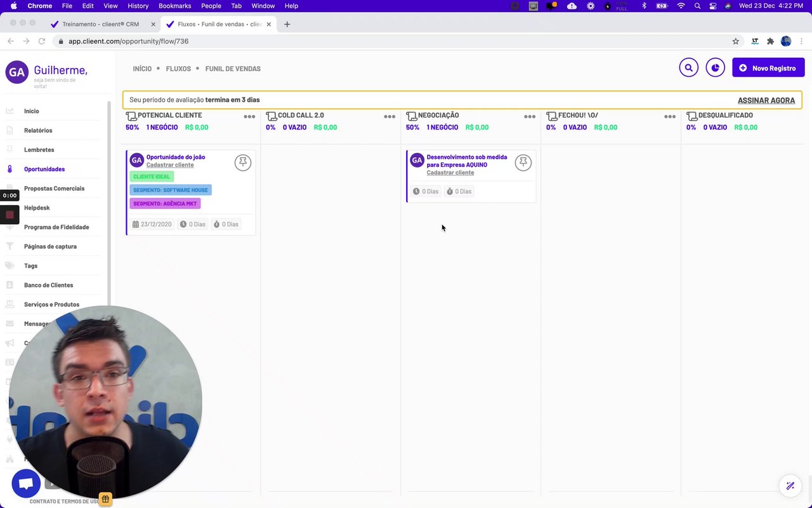Click the Fechou! column scroll icon
812x508 pixels.
pyautogui.click(x=552, y=116)
